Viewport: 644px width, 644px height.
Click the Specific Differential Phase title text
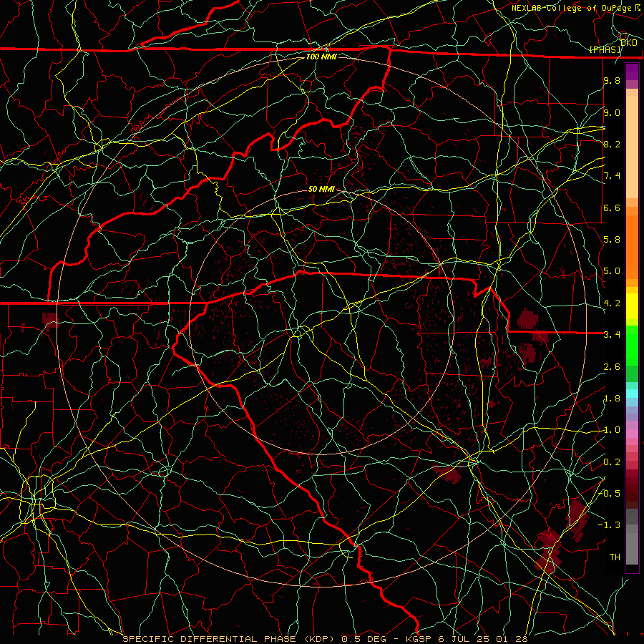(x=325, y=639)
